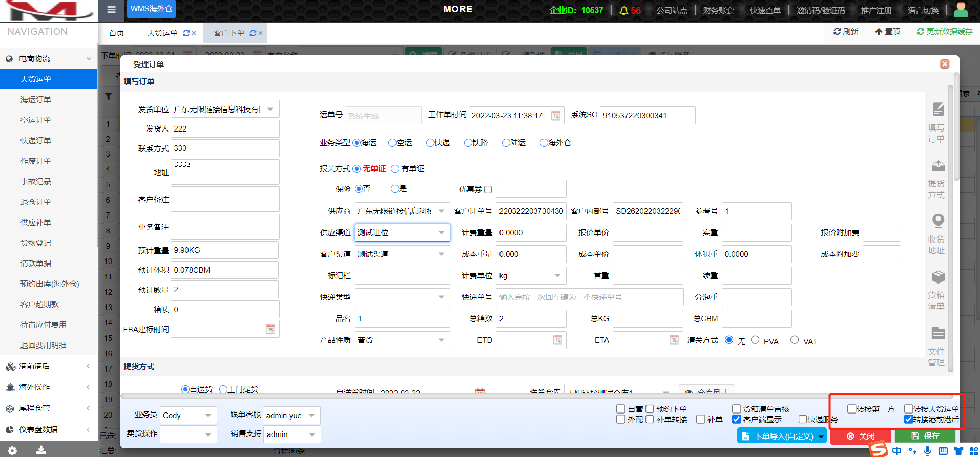
Task: Uncheck the 客户端显示 checkbox
Action: (x=737, y=419)
